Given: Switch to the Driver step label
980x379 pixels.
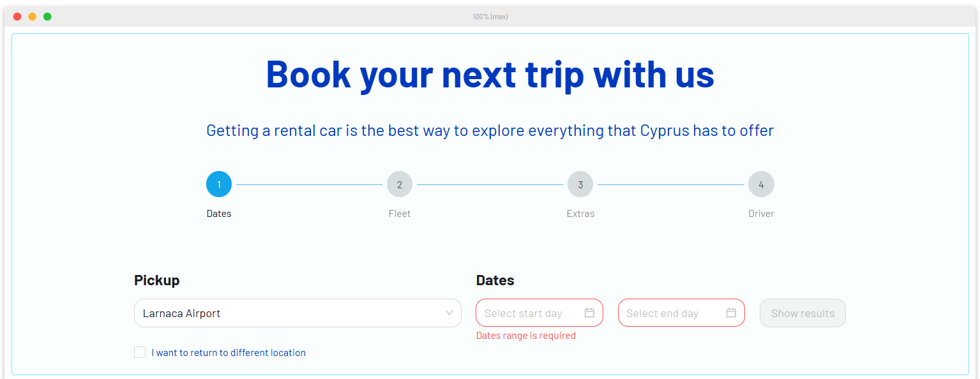Looking at the screenshot, I should (x=761, y=214).
